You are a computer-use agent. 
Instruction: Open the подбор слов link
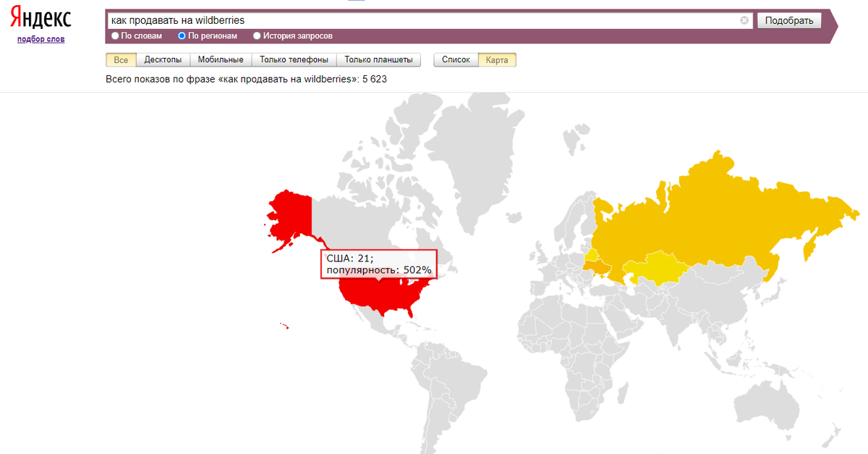point(41,39)
